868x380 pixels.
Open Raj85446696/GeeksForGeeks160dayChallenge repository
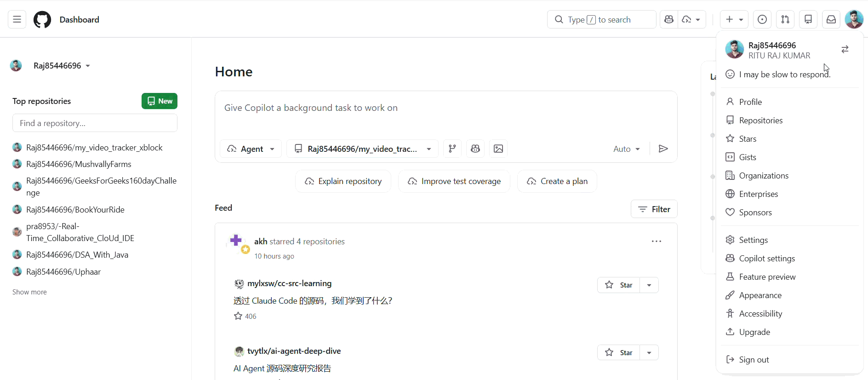coord(101,186)
